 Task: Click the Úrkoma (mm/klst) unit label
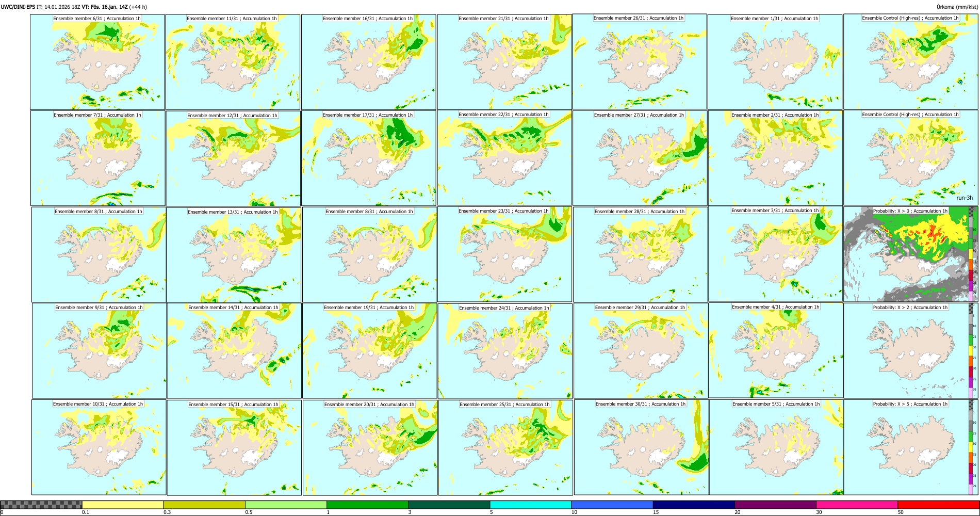click(x=957, y=7)
